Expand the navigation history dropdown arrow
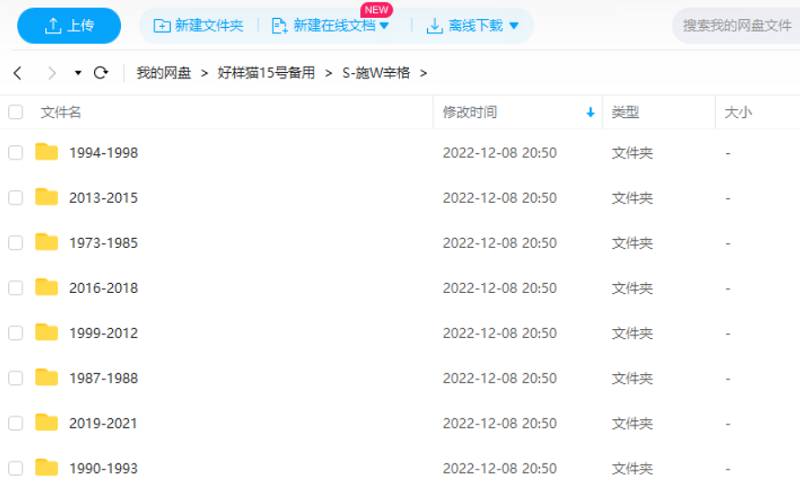The width and height of the screenshot is (800, 485). 78,73
